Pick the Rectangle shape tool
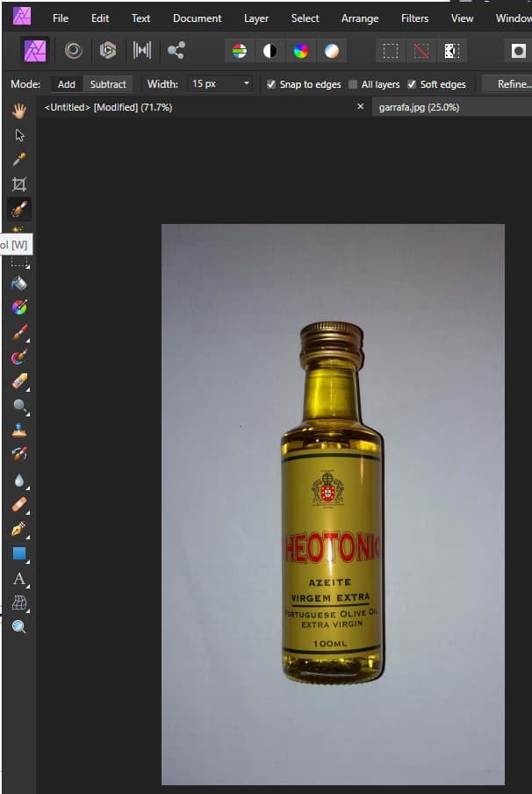The image size is (532, 794). click(19, 553)
